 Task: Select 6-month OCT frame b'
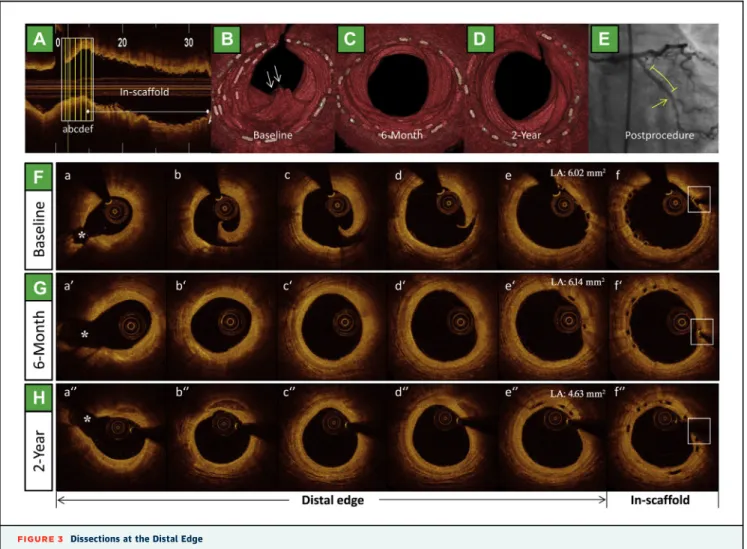pyautogui.click(x=222, y=326)
